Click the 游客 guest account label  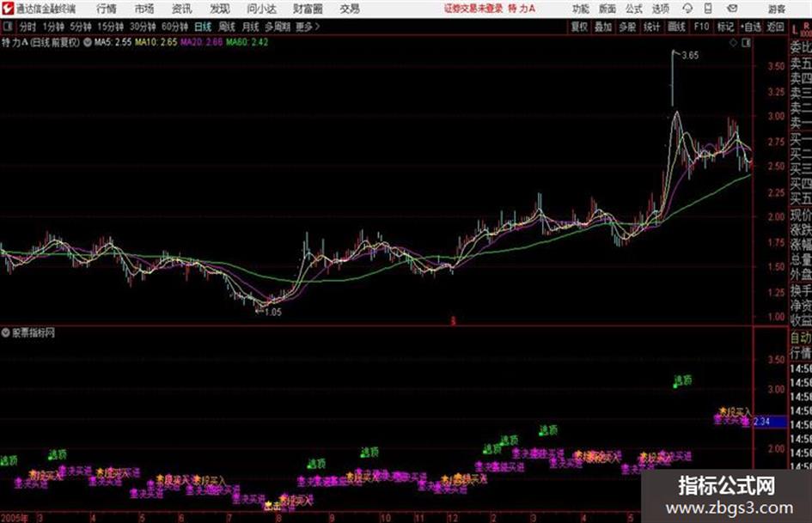coord(776,9)
